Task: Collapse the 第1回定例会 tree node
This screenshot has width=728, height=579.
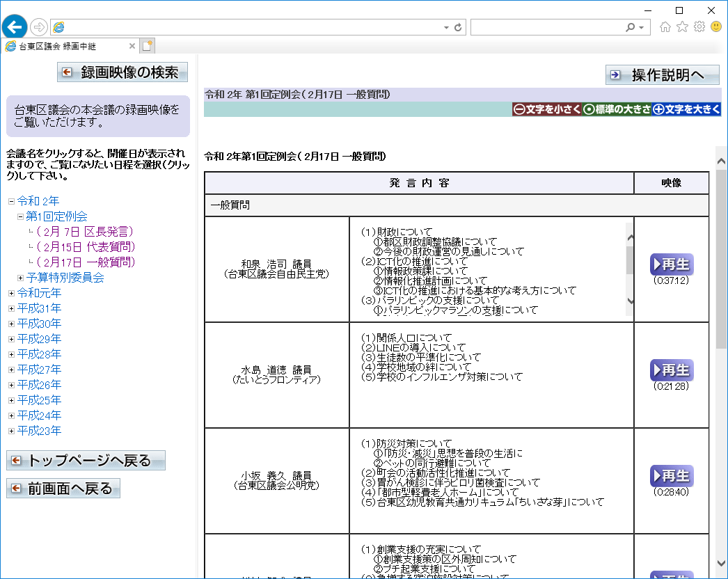Action: (x=20, y=216)
